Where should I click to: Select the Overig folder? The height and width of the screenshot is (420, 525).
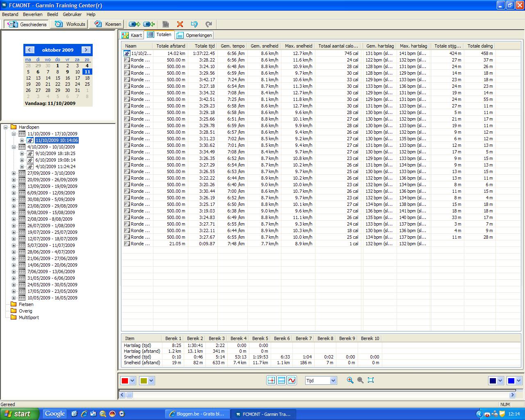click(x=25, y=311)
